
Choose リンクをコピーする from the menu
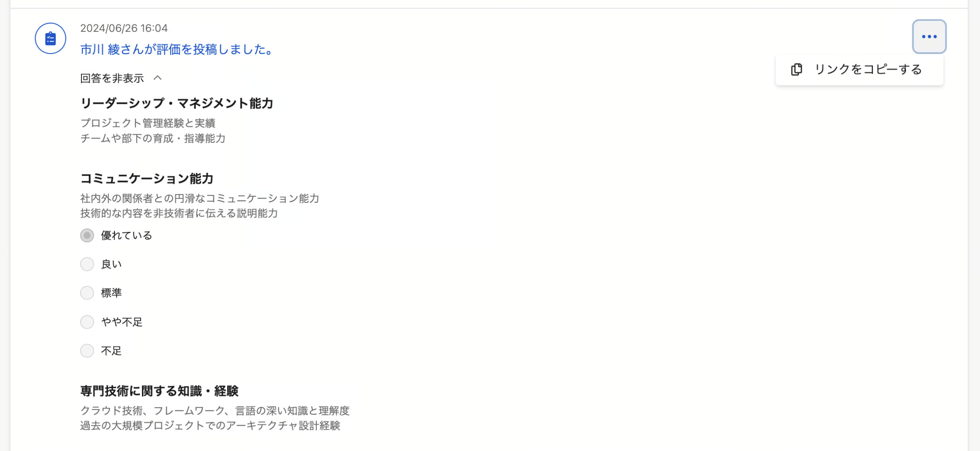[x=868, y=69]
